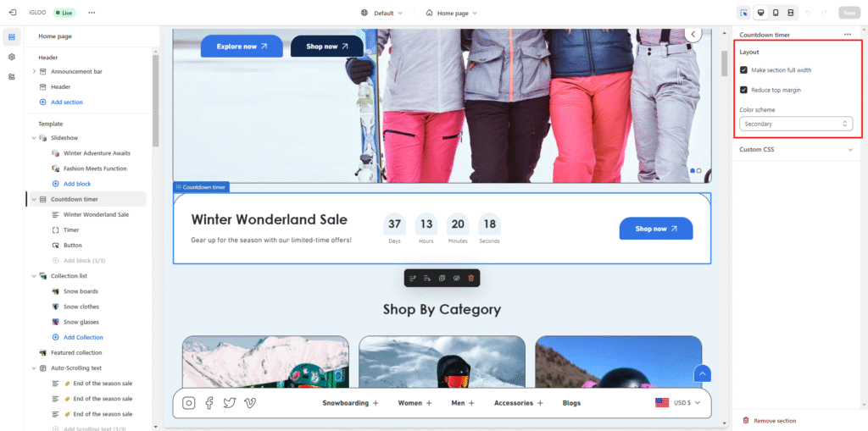Open the theme settings gear icon
Viewport: 868px width, 431px height.
[x=12, y=57]
